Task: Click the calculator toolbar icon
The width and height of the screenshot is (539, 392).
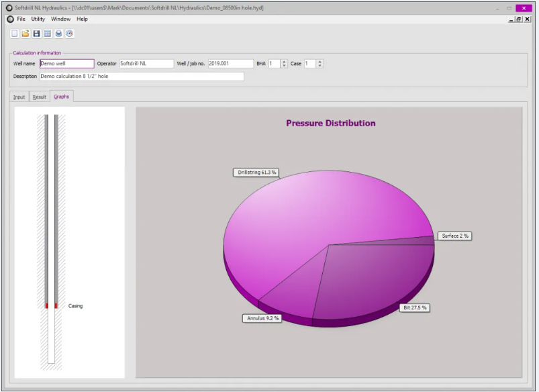Action: point(47,34)
